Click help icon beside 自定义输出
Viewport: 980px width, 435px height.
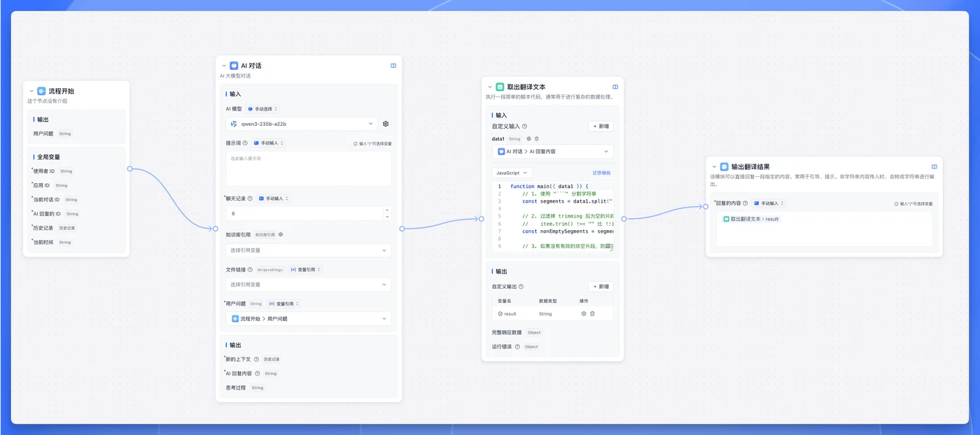pyautogui.click(x=521, y=287)
